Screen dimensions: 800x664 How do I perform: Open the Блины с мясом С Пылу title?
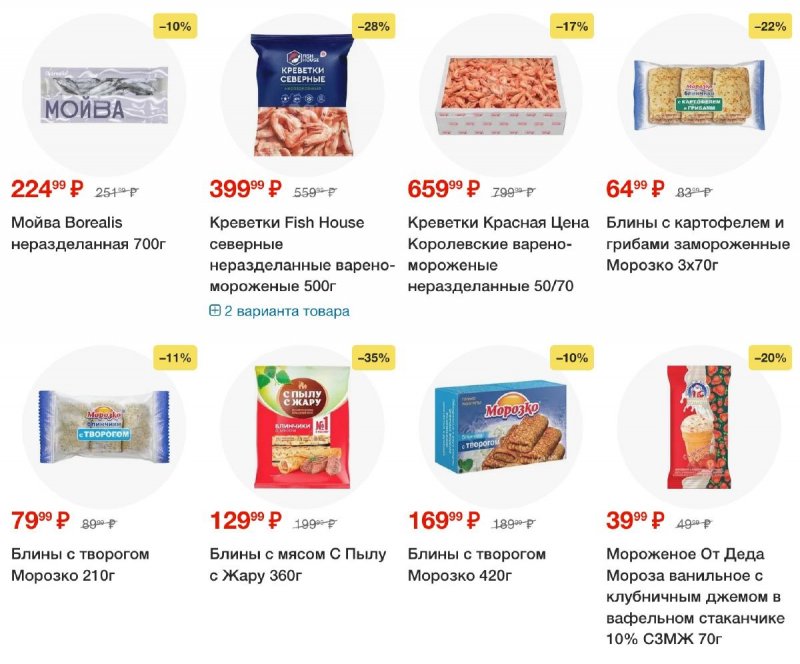(x=298, y=564)
